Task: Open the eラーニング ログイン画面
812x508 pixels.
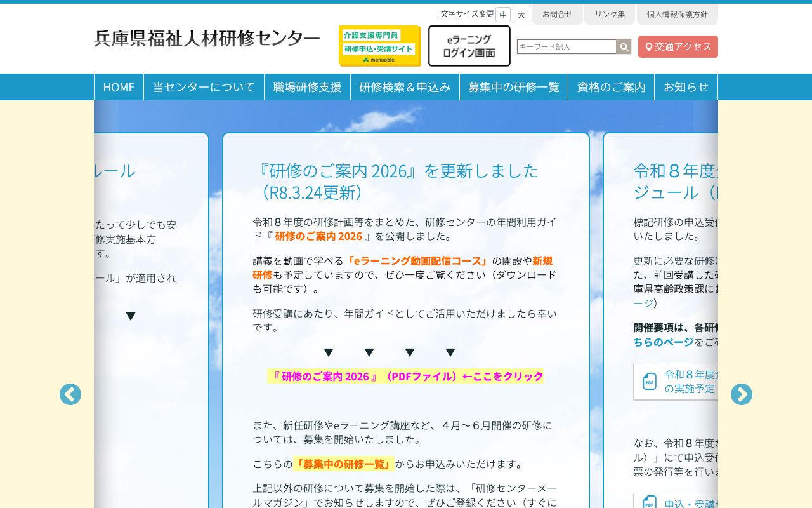Action: point(469,46)
